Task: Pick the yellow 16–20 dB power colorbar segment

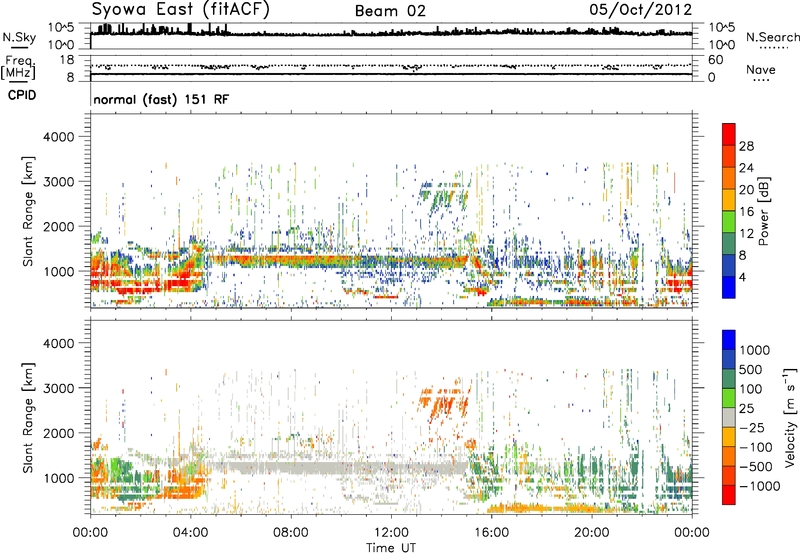Action: [729, 200]
